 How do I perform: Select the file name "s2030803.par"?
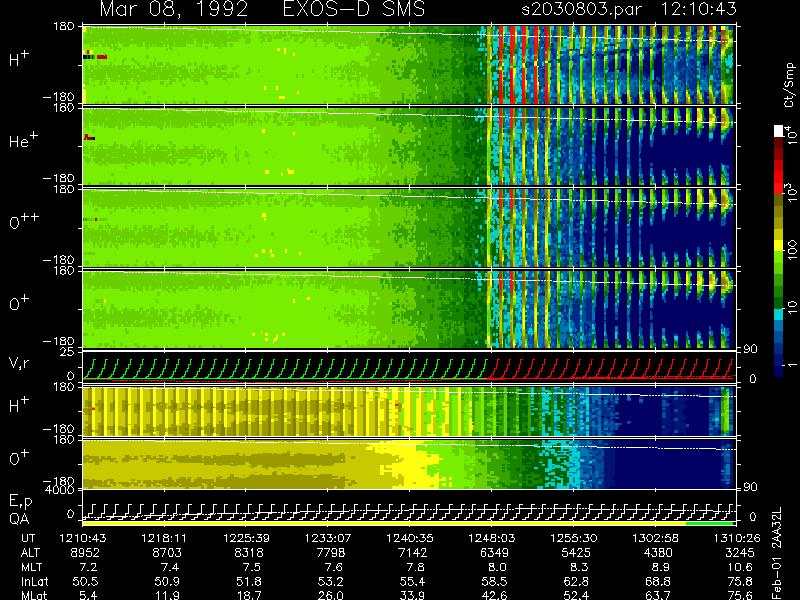(581, 9)
